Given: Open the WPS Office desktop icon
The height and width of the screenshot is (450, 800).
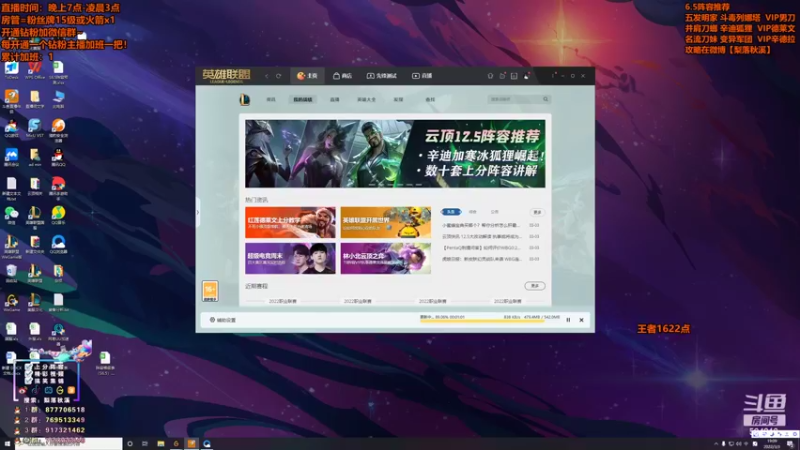Looking at the screenshot, I should point(35,70).
